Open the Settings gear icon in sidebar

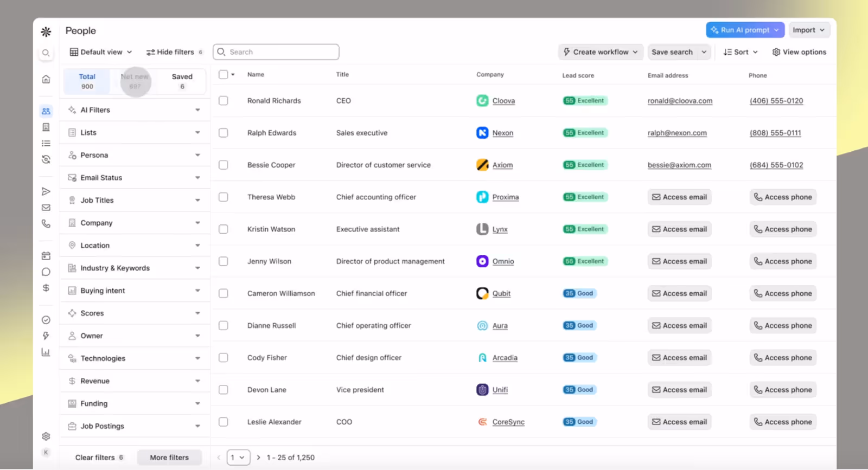46,436
